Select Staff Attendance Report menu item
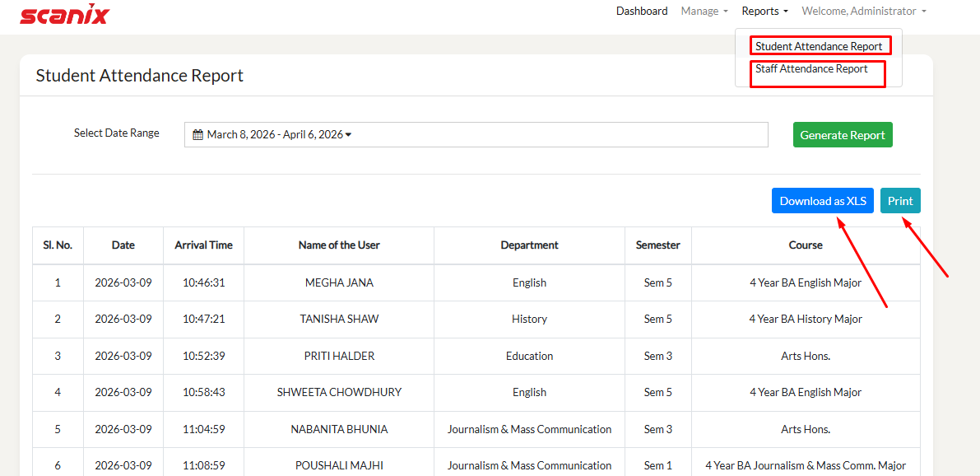 [811, 69]
